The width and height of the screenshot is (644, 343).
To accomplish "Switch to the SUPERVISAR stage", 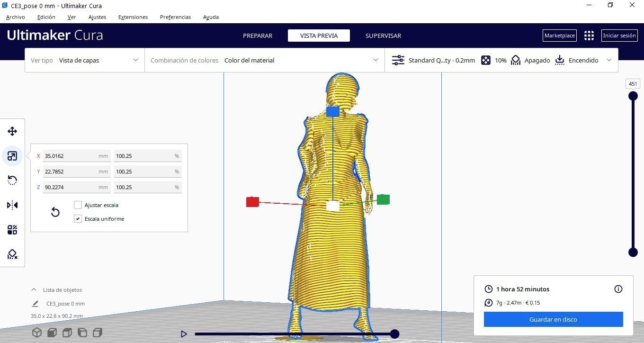I will (383, 36).
